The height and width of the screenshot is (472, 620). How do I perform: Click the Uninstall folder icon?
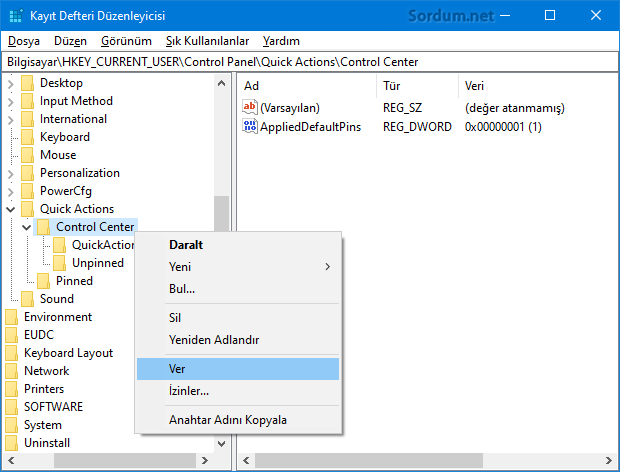pos(12,443)
